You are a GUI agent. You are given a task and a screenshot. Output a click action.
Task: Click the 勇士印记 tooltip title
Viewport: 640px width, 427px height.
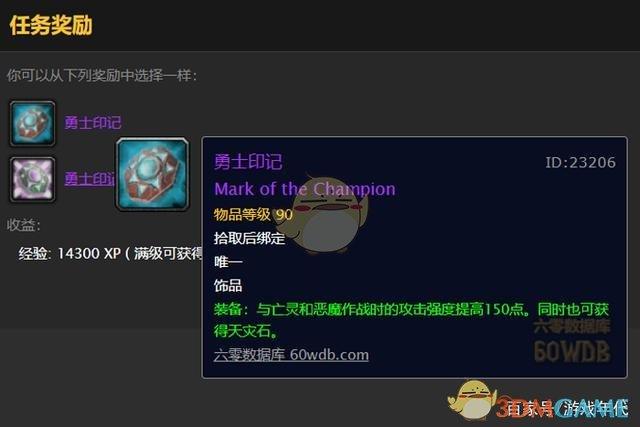point(248,162)
